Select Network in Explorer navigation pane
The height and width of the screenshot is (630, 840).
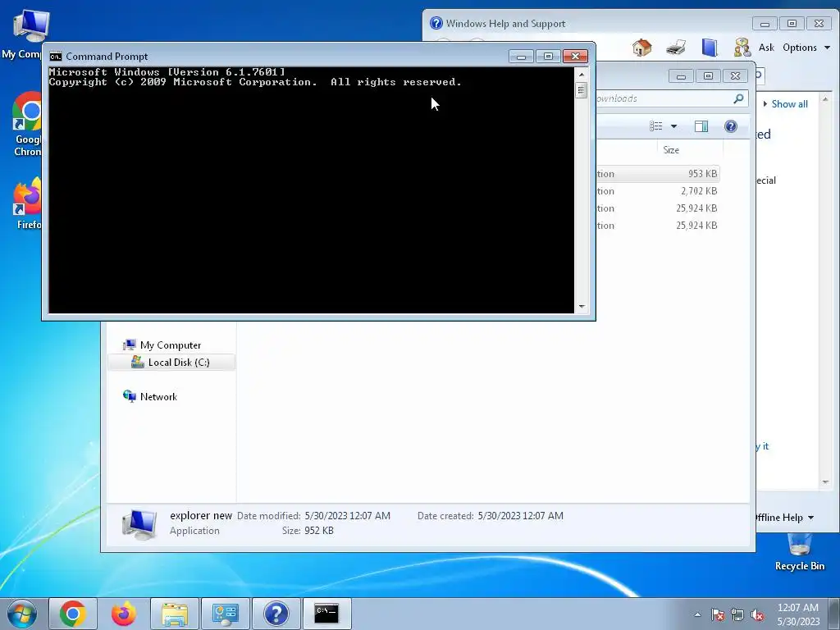pyautogui.click(x=150, y=396)
